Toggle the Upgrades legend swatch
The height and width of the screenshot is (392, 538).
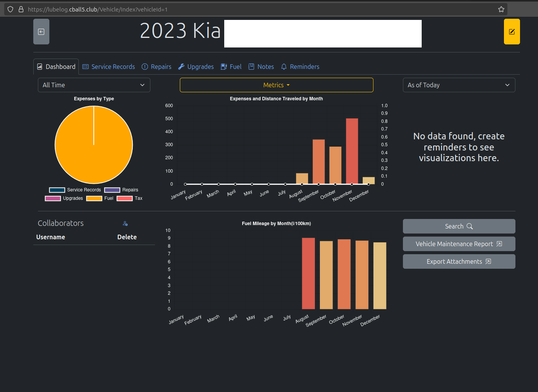pos(53,198)
